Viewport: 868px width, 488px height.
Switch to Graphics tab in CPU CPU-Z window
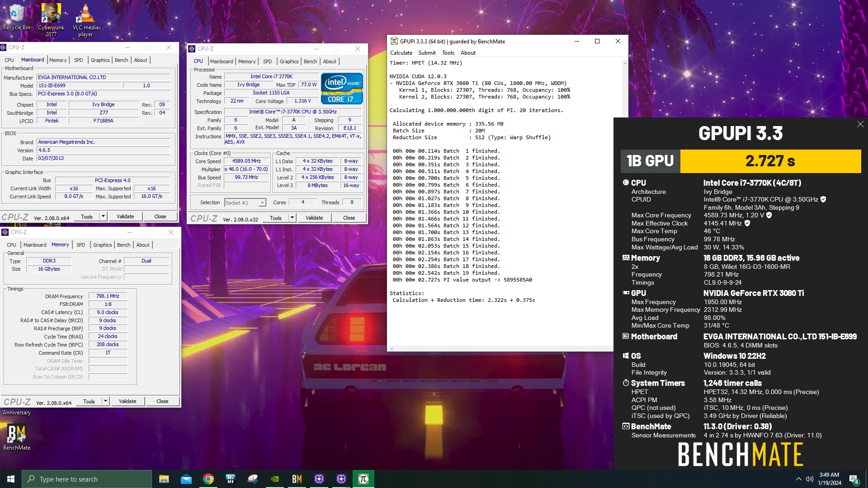289,61
